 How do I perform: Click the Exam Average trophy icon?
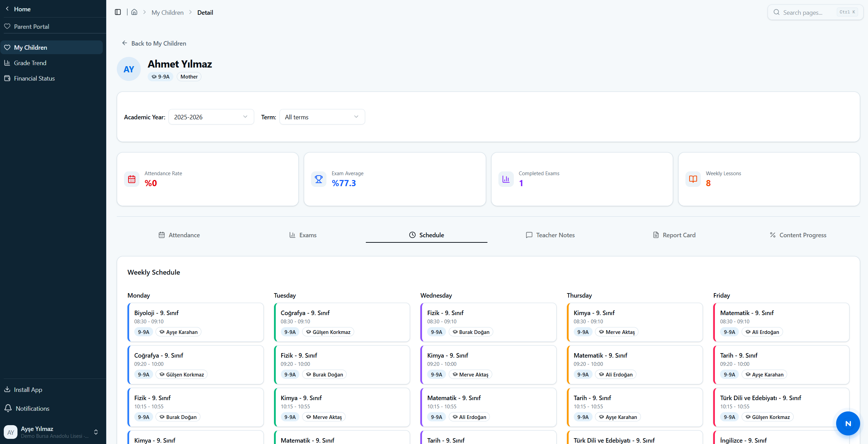pyautogui.click(x=319, y=179)
